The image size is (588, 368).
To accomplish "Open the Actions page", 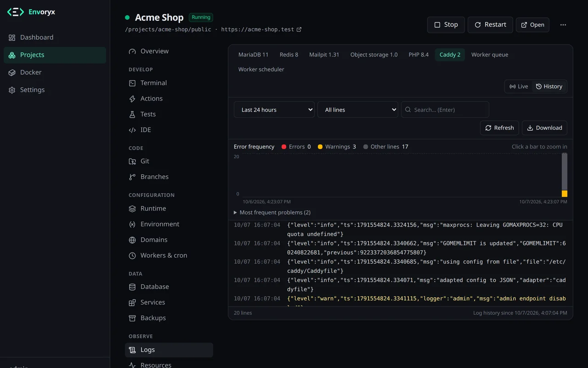I will click(x=169, y=98).
